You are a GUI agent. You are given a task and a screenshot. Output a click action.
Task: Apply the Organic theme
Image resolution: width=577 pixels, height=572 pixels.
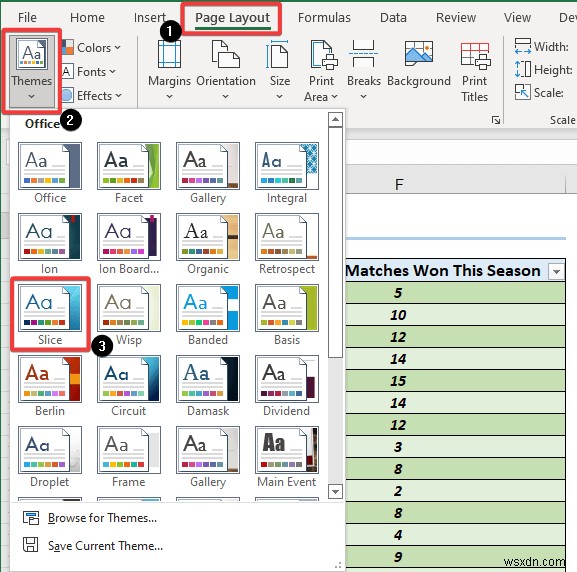[x=208, y=244]
